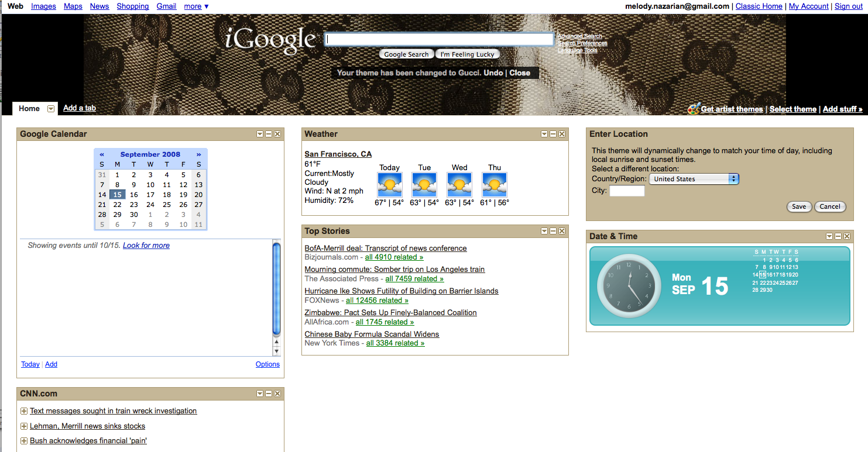Open the more menu in top bar
This screenshot has height=452, width=868.
196,6
